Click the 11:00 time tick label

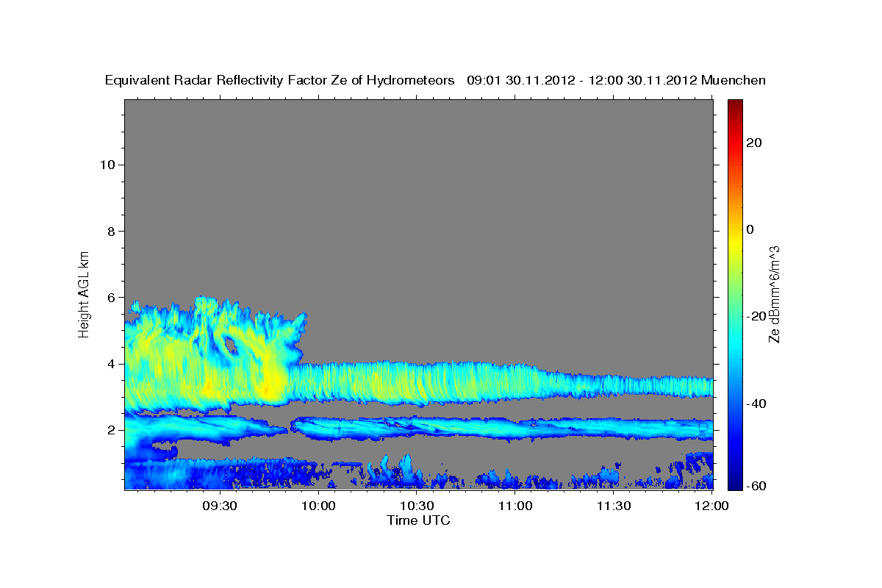[x=515, y=506]
